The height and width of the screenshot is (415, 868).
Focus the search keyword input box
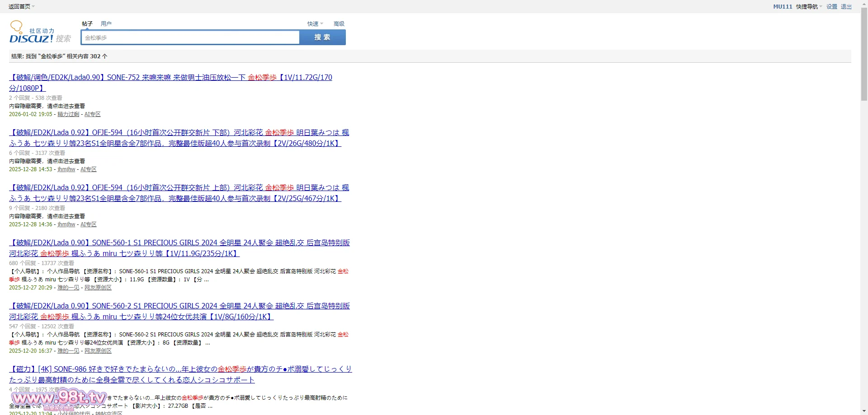point(190,37)
